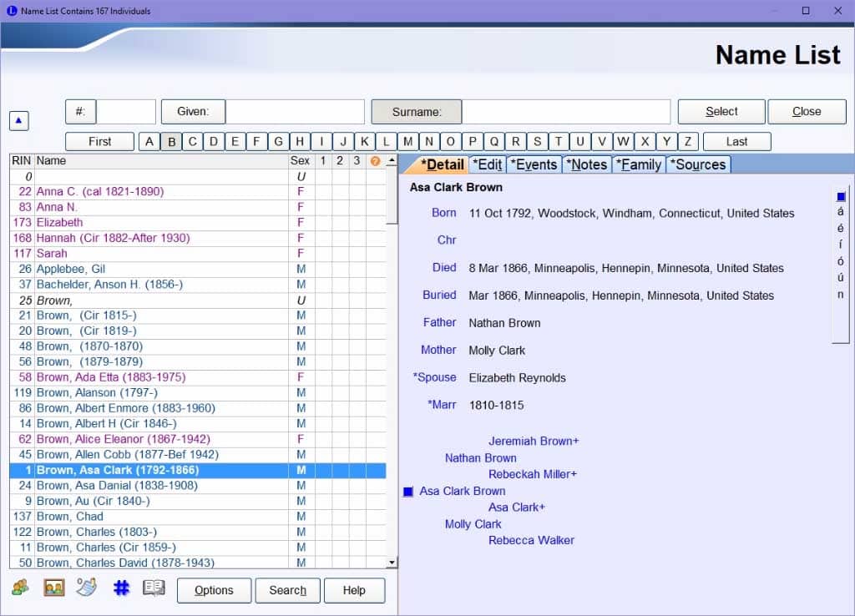This screenshot has height=616, width=855.
Task: Toggle the Surname search mode button
Action: [x=416, y=112]
